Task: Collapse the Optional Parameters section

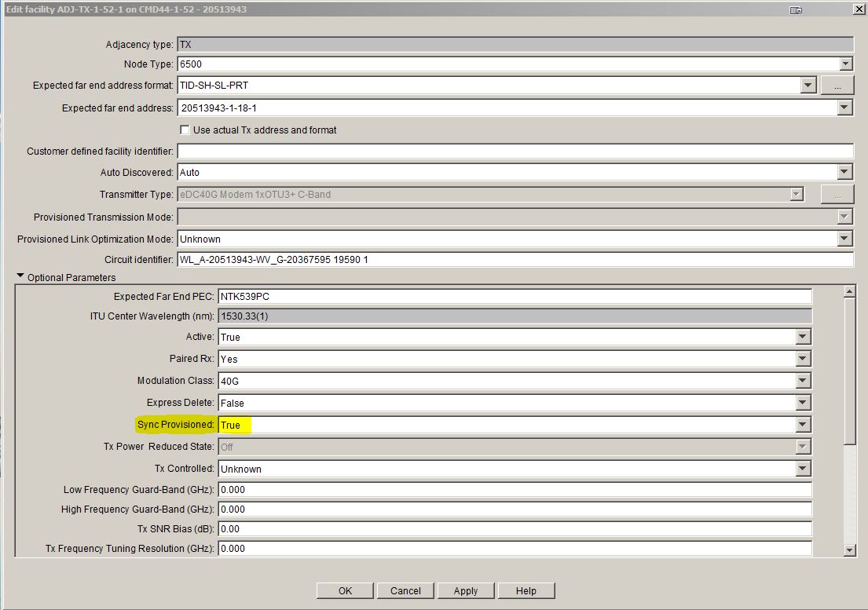Action: click(x=20, y=276)
